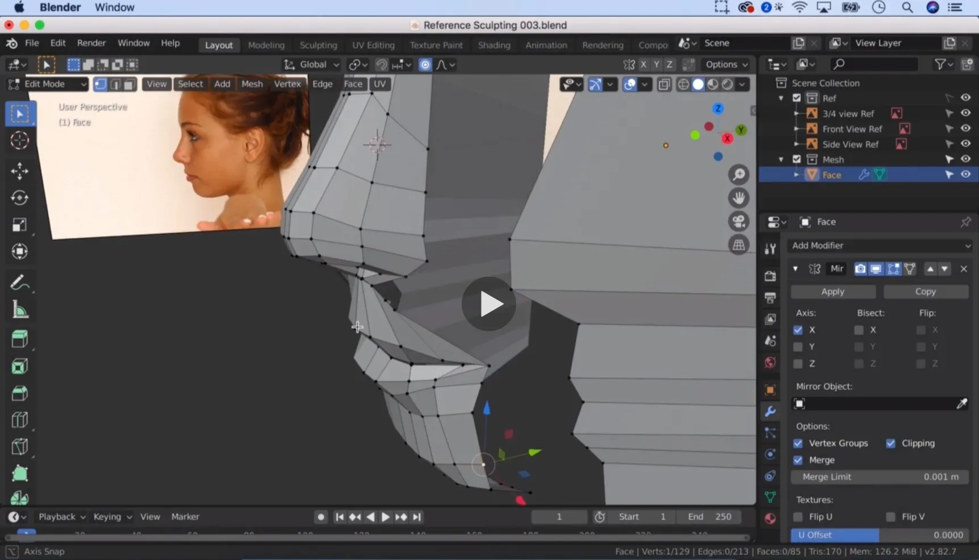The height and width of the screenshot is (560, 979).
Task: Toggle camera view in viewport
Action: coord(738,221)
